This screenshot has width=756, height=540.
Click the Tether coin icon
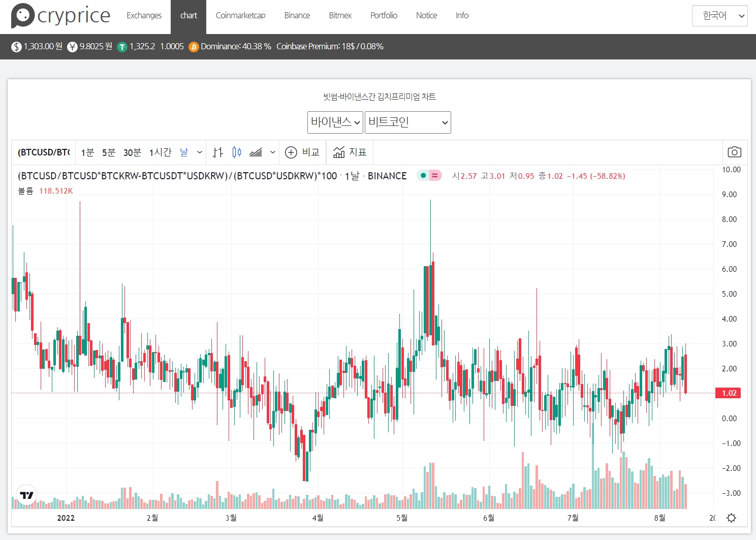pyautogui.click(x=122, y=47)
